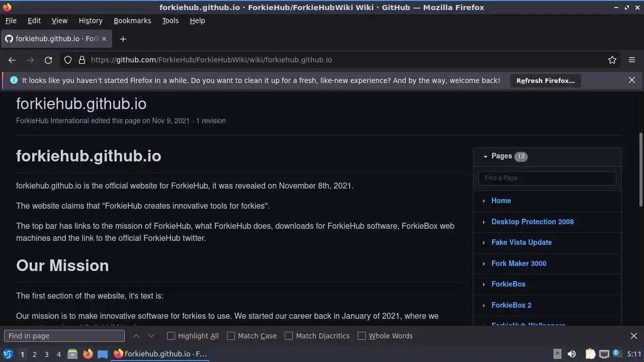Viewport: 644px width, 362px height.
Task: Enable the Whole Words checkbox
Action: coord(362,336)
